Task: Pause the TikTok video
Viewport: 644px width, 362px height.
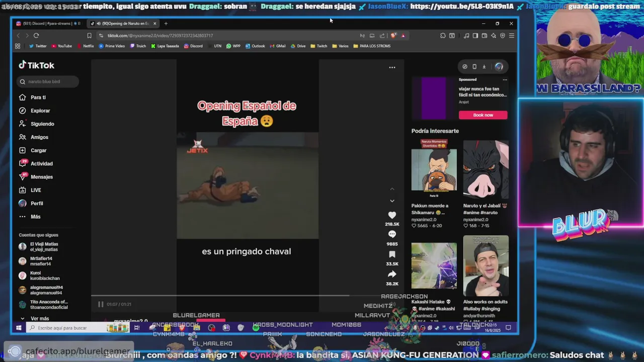Action: tap(101, 304)
